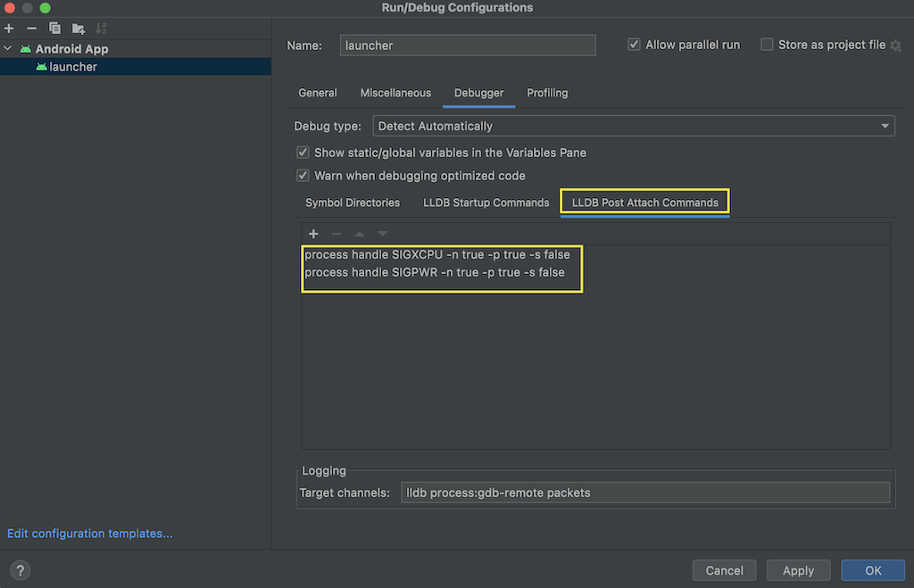This screenshot has width=914, height=588.
Task: Select the SIGPWR process handle command
Action: [x=435, y=272]
